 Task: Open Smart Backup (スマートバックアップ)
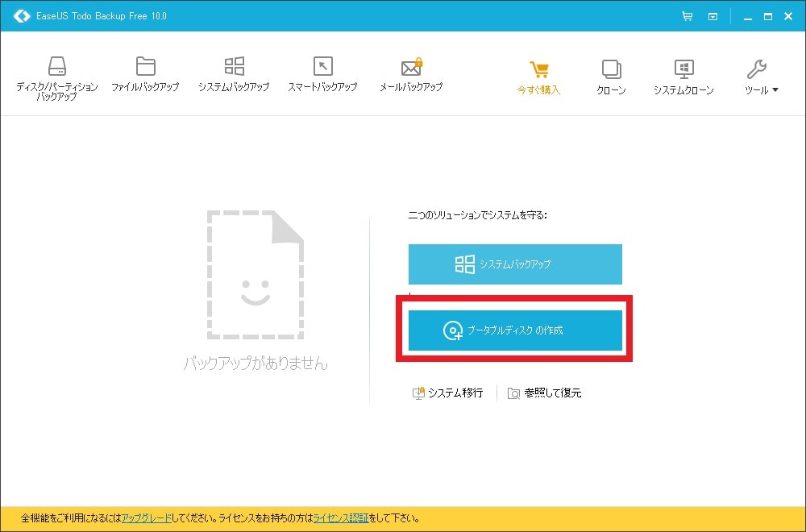tap(322, 74)
